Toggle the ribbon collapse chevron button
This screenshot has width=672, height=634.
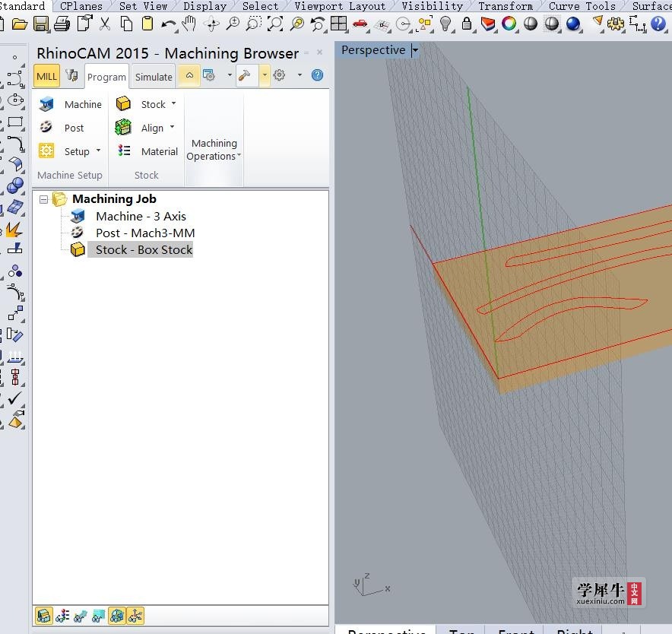[189, 75]
